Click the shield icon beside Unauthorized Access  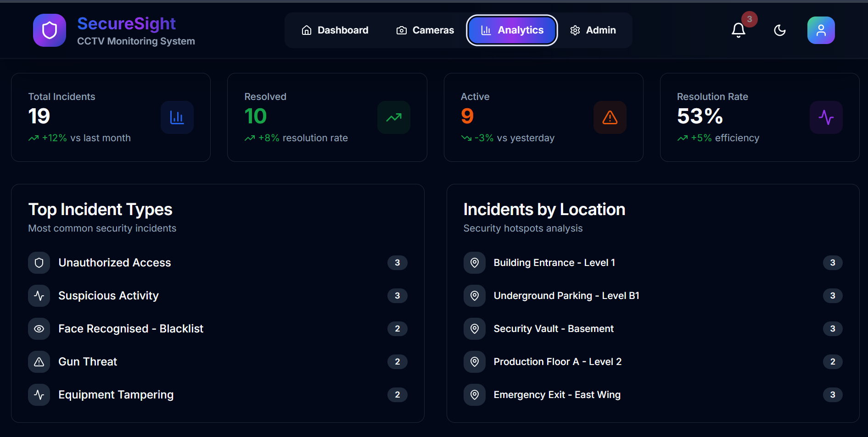[x=39, y=263]
